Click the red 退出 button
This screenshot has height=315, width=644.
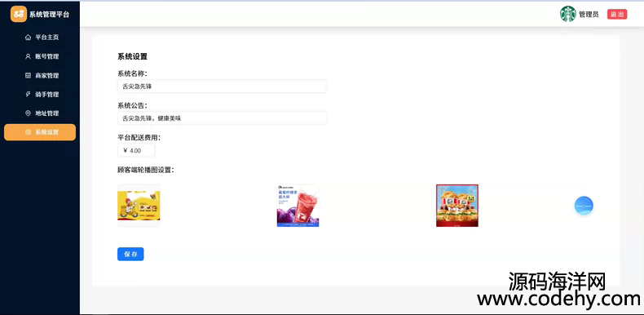click(x=617, y=15)
